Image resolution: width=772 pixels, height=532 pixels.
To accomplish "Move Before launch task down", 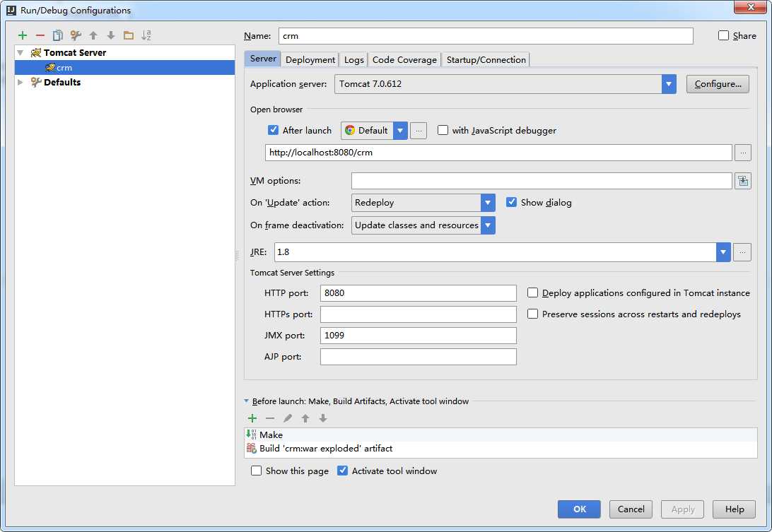I will tap(323, 418).
